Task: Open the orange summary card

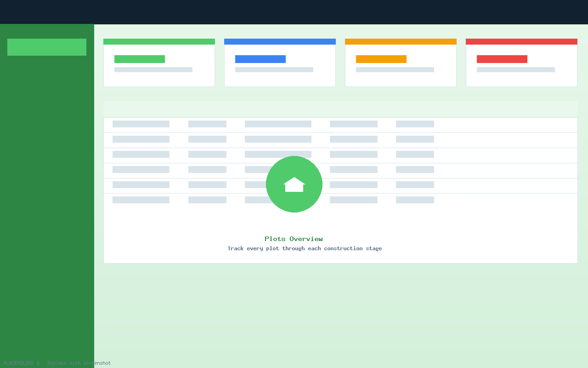Action: (x=401, y=62)
